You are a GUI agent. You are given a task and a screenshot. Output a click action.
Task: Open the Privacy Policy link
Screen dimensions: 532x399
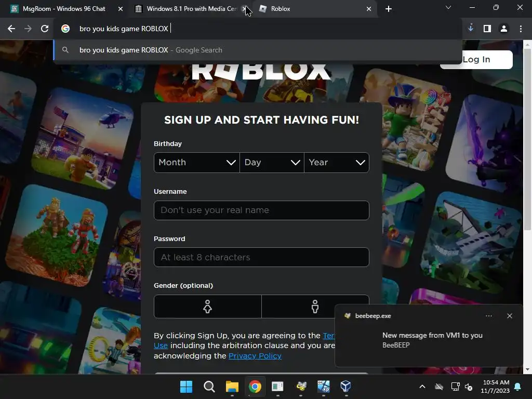click(x=255, y=356)
